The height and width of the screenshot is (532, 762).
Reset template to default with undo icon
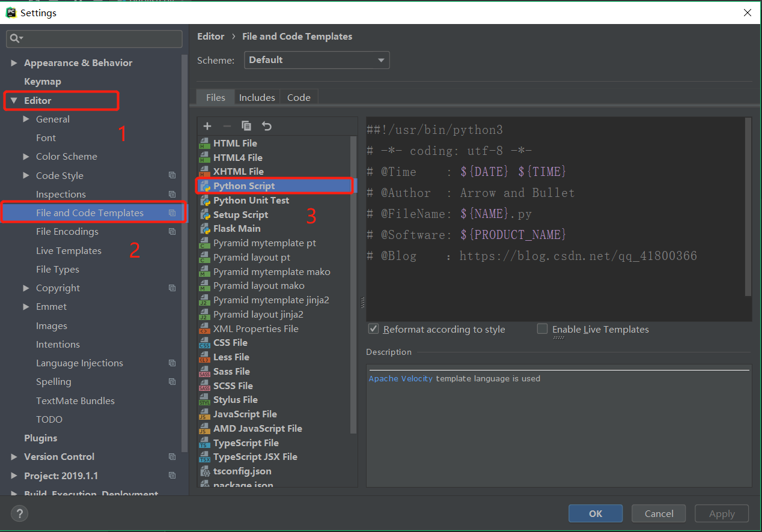(267, 126)
